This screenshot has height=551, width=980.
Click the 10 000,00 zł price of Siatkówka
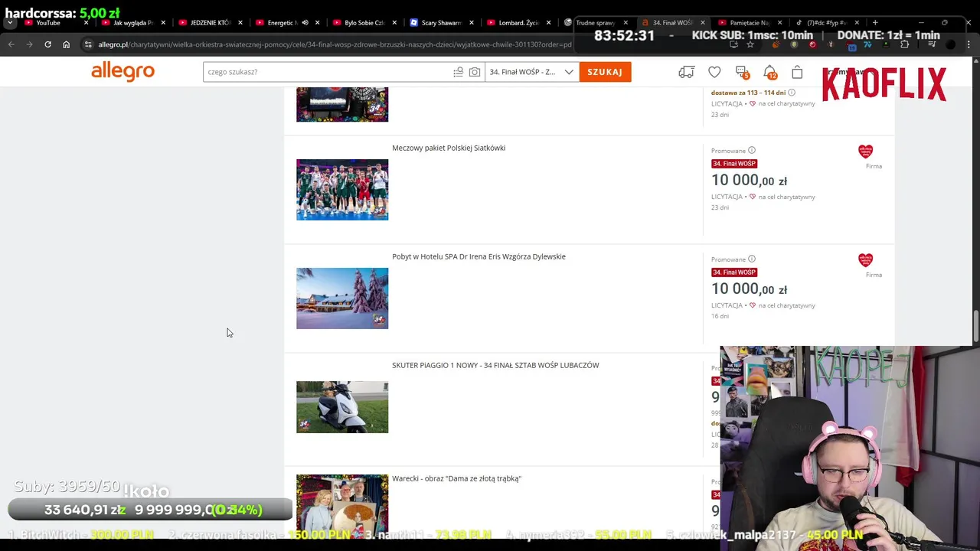749,181
